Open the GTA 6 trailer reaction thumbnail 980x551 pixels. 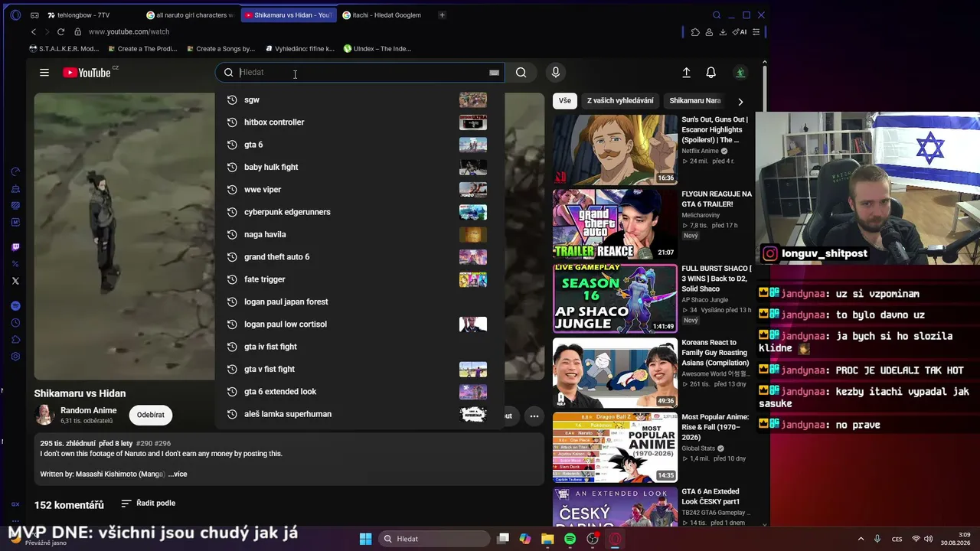coord(615,224)
